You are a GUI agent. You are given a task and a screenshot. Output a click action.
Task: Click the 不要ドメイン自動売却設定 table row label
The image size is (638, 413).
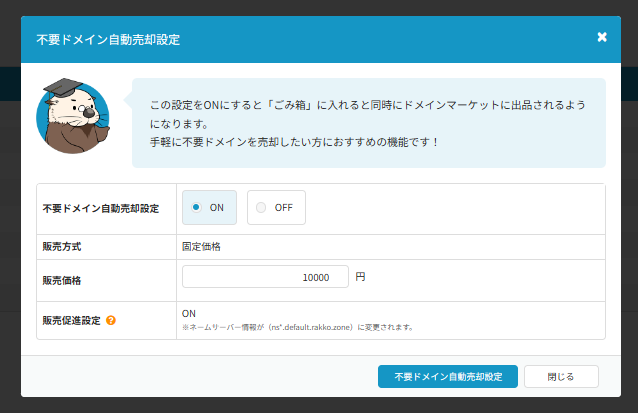tap(100, 209)
